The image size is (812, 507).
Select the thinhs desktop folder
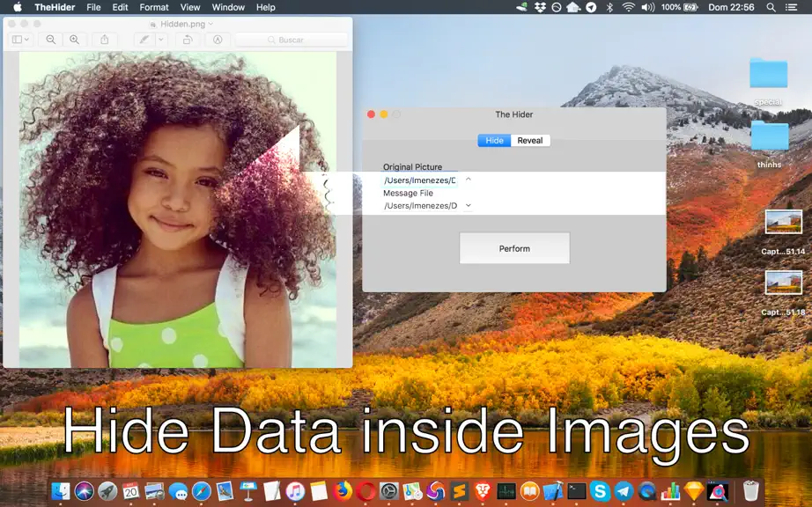769,144
